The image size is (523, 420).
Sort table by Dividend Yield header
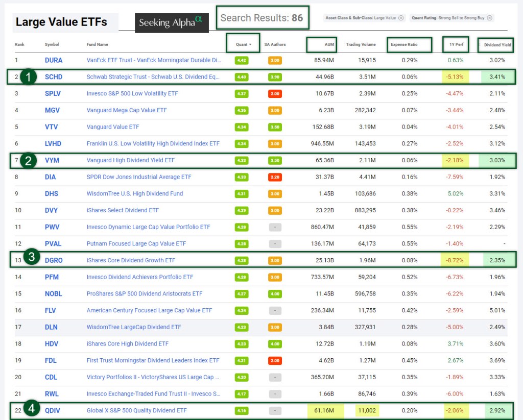point(497,45)
